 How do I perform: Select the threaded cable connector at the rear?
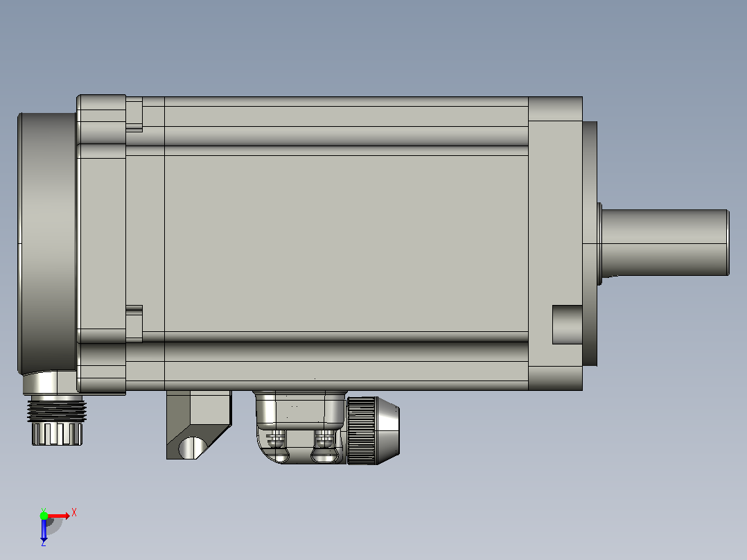57,422
